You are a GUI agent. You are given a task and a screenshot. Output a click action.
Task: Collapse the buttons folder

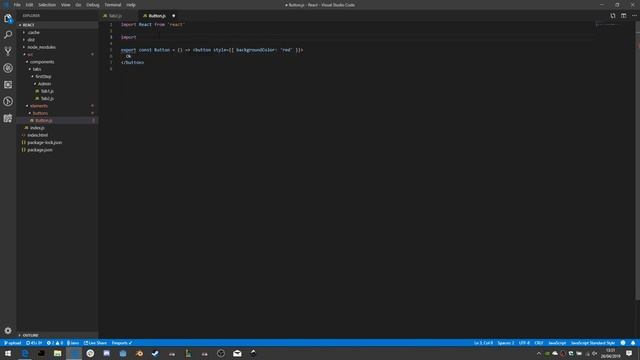click(x=57, y=113)
